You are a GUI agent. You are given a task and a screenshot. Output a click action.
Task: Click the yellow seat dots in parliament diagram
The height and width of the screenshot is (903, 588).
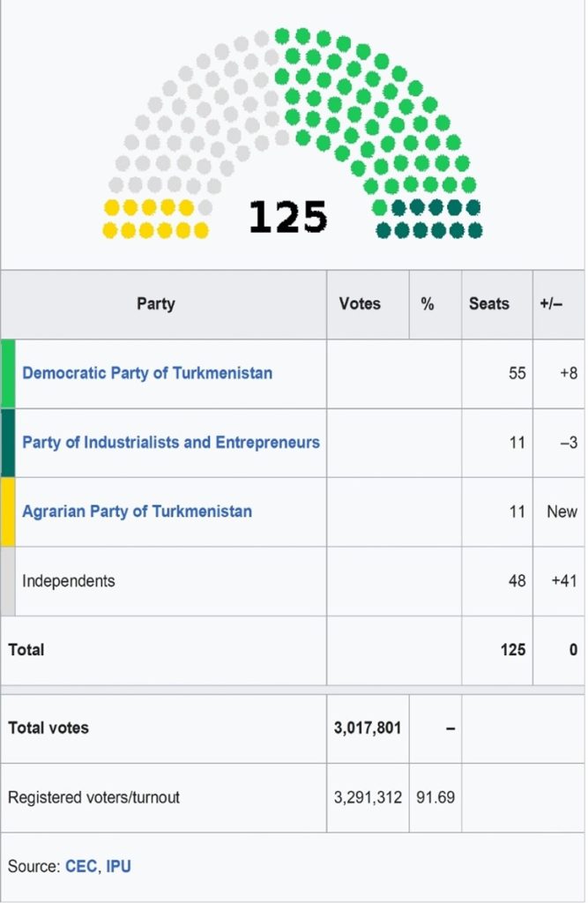(x=155, y=219)
